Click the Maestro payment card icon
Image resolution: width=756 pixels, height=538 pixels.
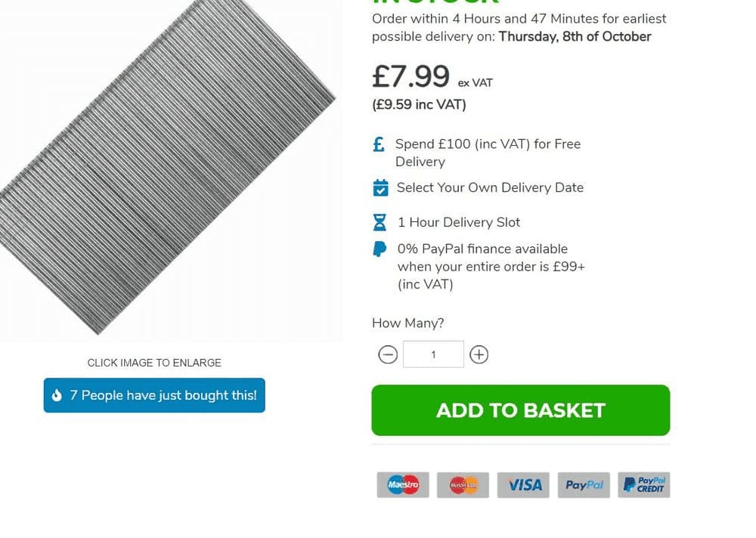403,485
